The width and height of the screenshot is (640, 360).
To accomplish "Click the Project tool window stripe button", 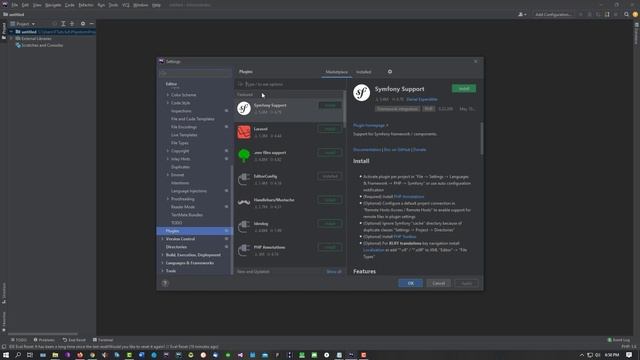I will coord(4,31).
